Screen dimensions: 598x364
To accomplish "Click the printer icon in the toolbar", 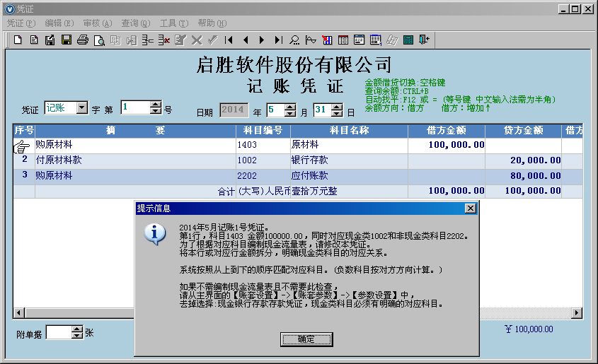I will [x=83, y=40].
